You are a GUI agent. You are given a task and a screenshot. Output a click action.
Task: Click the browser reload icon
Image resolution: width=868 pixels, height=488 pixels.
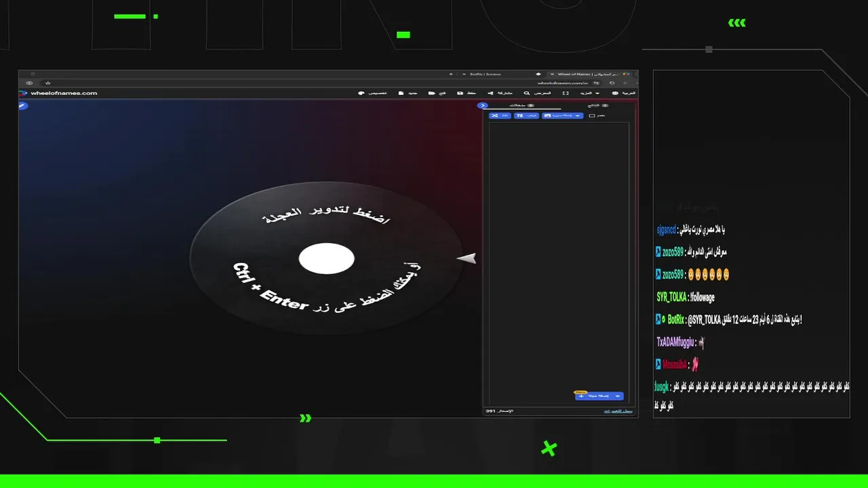pos(612,83)
